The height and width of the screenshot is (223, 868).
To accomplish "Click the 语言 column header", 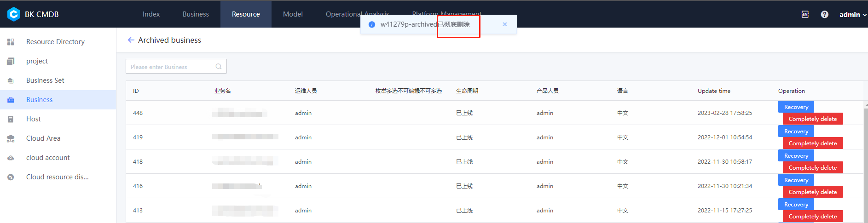I will [x=623, y=91].
